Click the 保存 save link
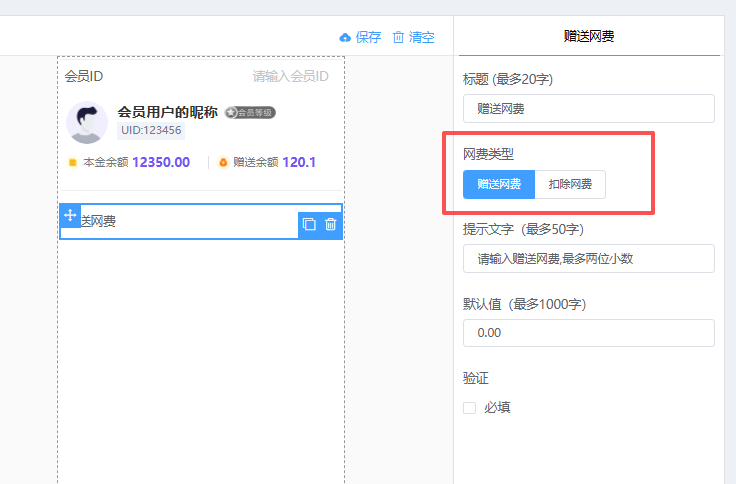The image size is (736, 484). (x=368, y=37)
